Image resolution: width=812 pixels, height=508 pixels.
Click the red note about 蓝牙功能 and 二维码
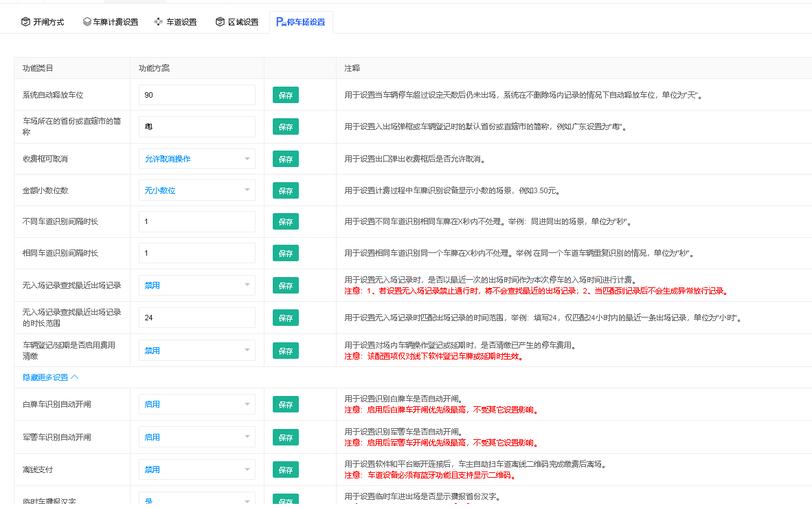(431, 475)
